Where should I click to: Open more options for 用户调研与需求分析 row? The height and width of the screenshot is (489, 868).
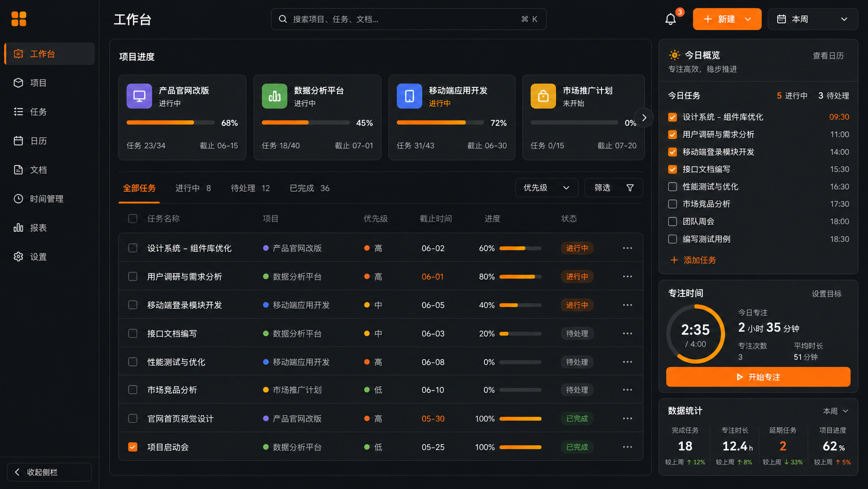tap(628, 276)
